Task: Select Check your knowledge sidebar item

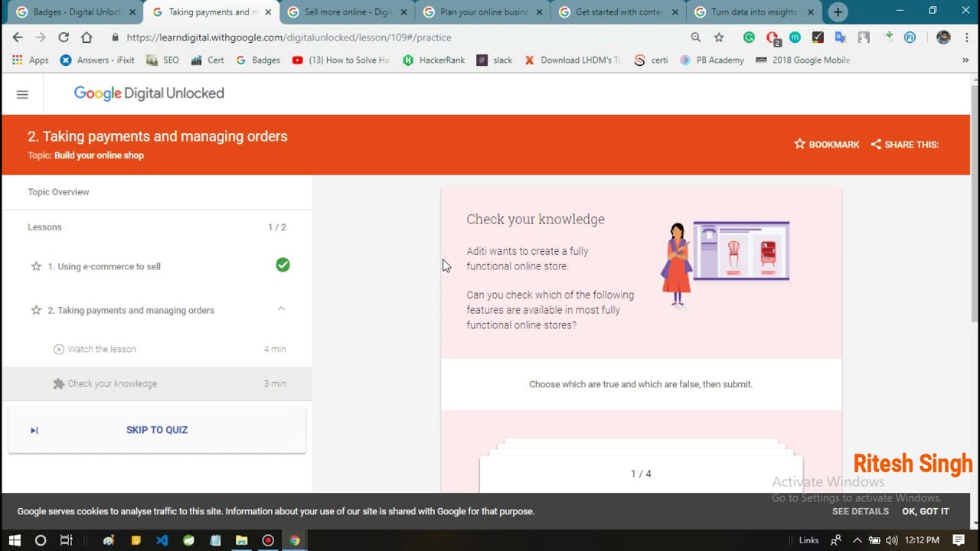Action: point(157,383)
